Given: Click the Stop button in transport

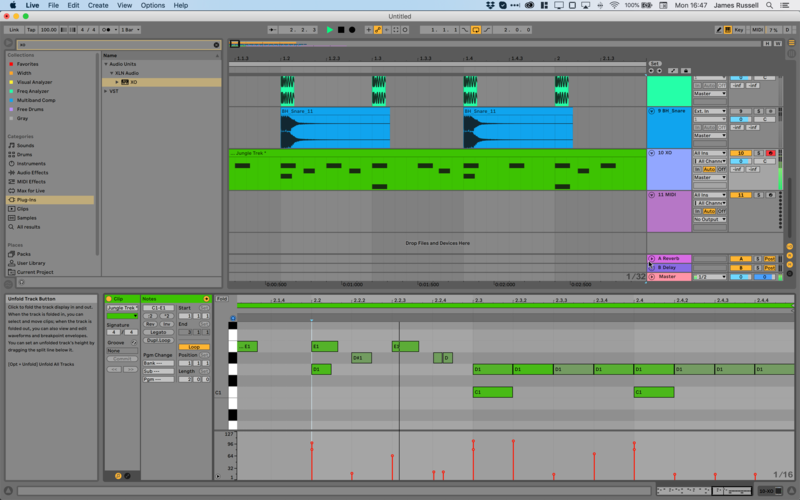Looking at the screenshot, I should [341, 30].
